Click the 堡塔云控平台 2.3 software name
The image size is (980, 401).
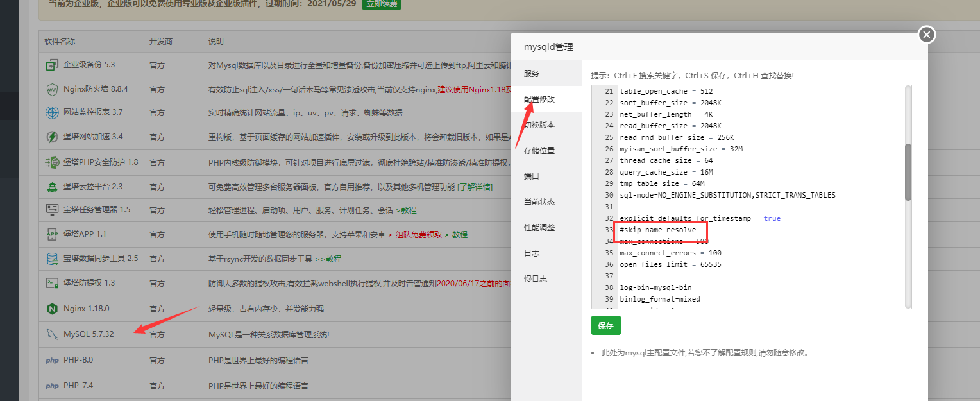click(93, 187)
